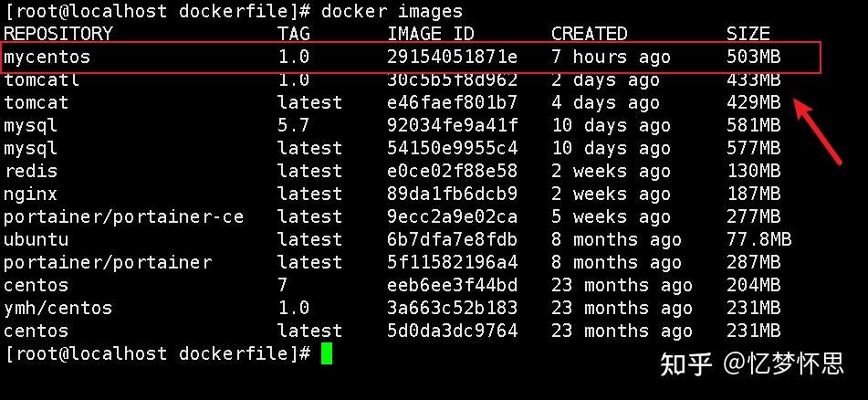Image resolution: width=868 pixels, height=400 pixels.
Task: Click the SIZE column header
Action: tap(748, 34)
